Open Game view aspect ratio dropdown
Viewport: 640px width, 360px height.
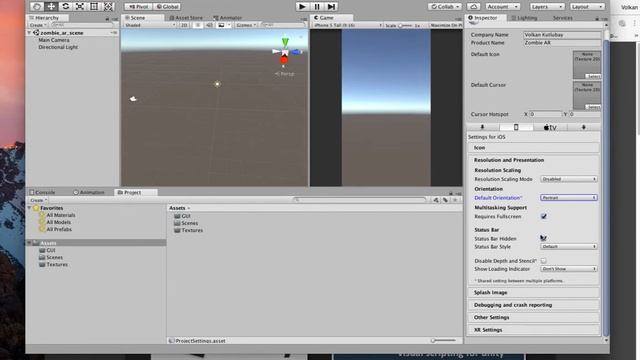347,25
